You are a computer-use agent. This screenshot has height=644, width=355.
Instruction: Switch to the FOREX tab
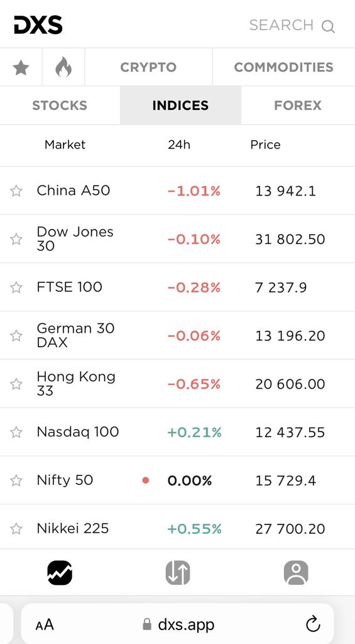(298, 106)
